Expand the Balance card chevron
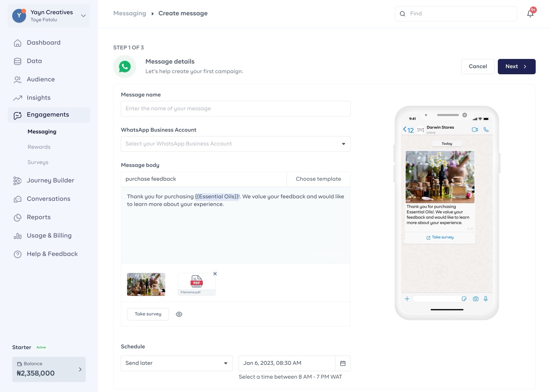551x392 pixels. point(80,369)
